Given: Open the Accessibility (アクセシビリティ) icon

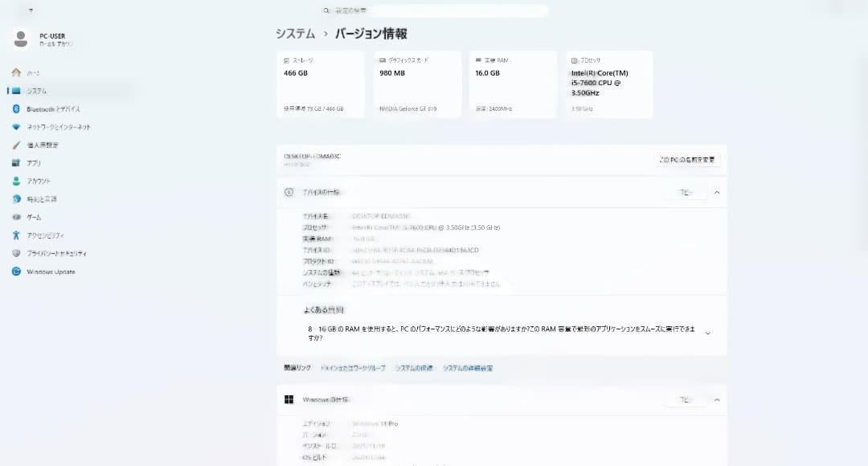Looking at the screenshot, I should (16, 235).
